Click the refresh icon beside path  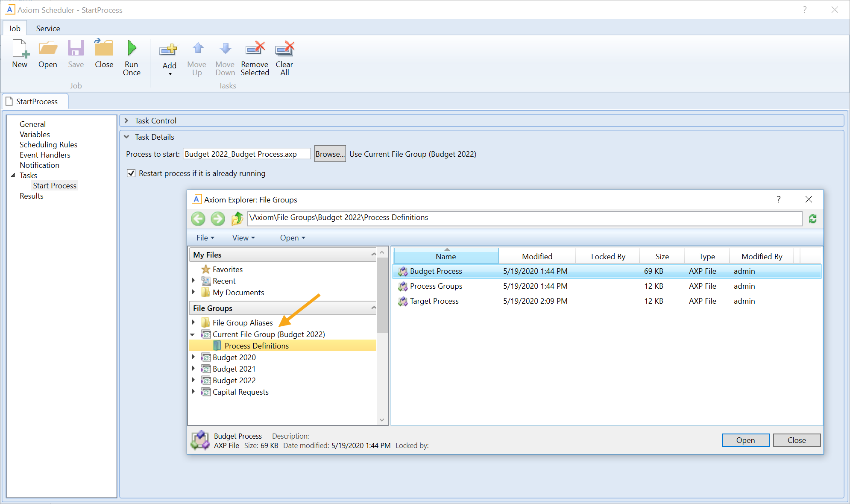point(812,219)
